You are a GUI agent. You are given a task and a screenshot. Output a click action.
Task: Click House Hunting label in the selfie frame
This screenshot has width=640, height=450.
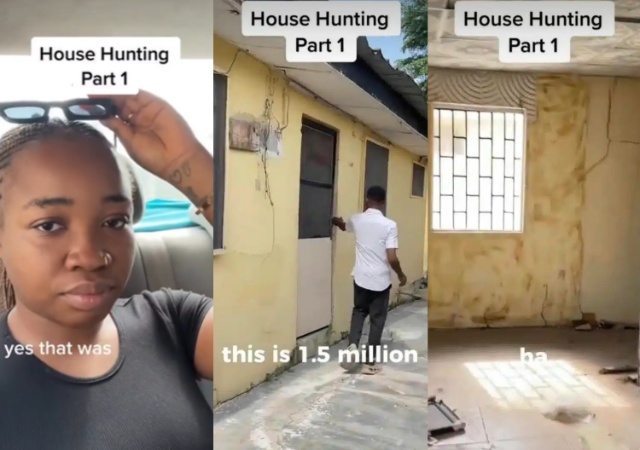pos(105,66)
